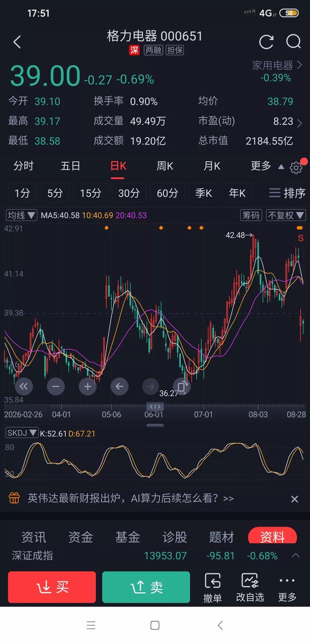310x644 pixels.
Task: Tap the 两融 margin tag
Action: click(153, 50)
